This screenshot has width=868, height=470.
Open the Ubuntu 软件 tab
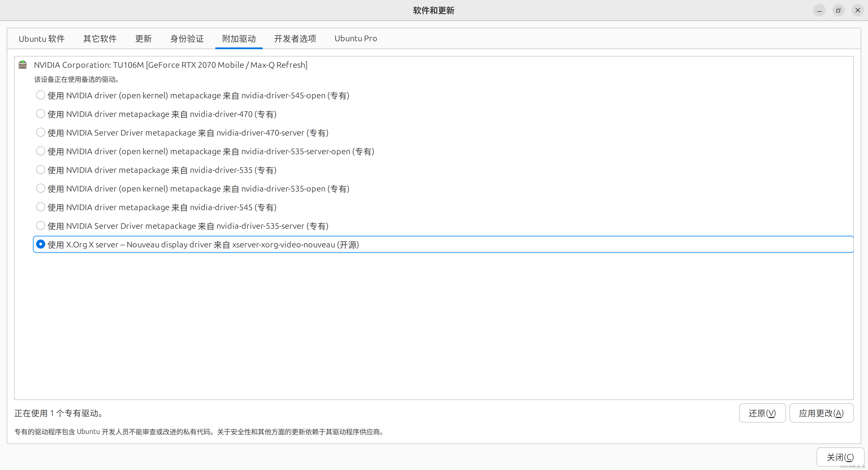coord(41,39)
